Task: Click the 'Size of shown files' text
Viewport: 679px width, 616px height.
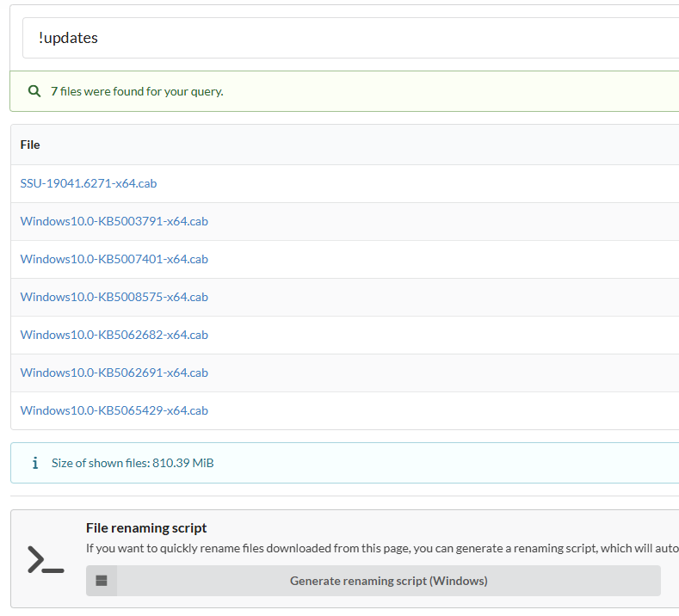Action: [101, 463]
